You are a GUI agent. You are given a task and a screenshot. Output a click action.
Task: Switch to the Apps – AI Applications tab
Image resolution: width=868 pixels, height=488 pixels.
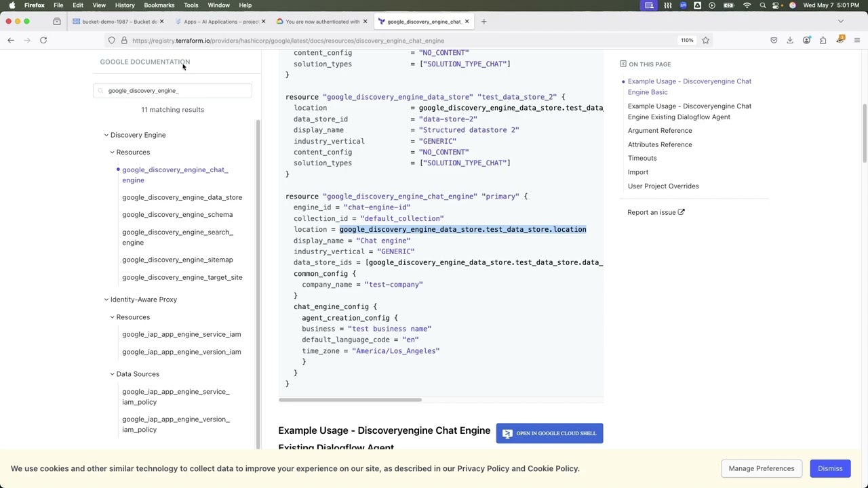tap(220, 22)
